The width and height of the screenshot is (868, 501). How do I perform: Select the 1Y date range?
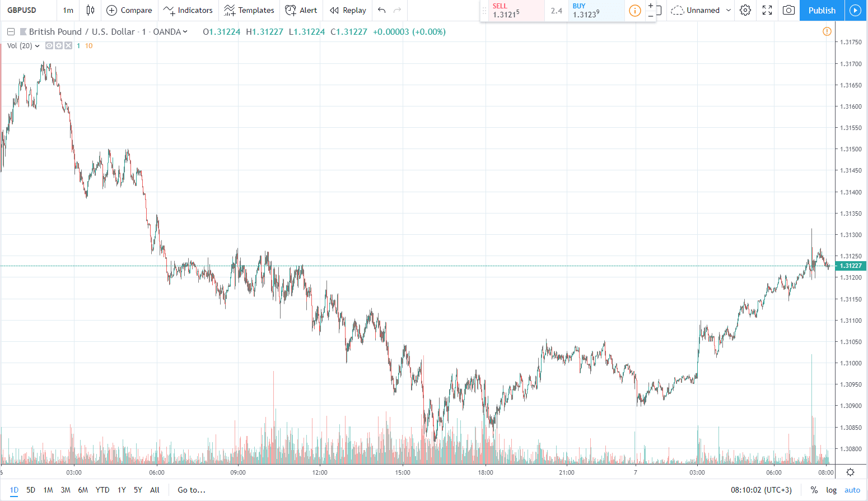tap(122, 490)
